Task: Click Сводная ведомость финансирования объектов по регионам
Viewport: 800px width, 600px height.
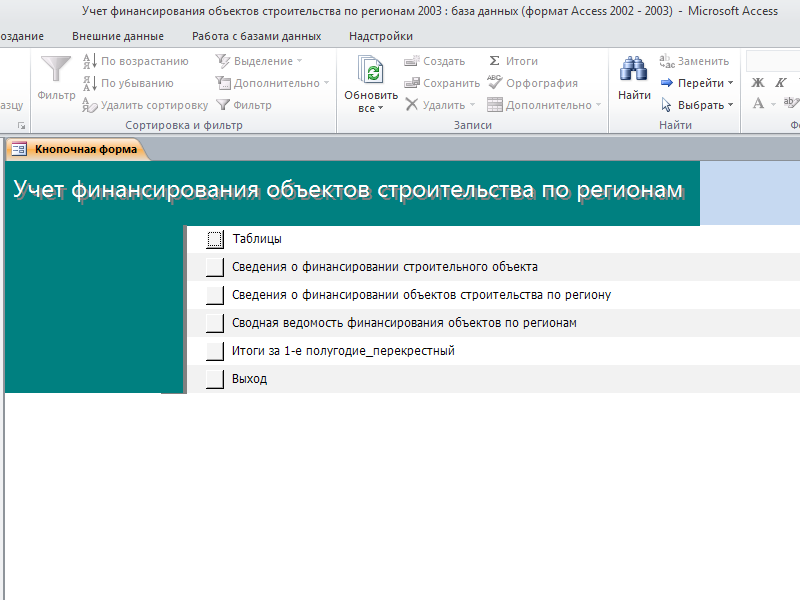Action: pos(404,323)
